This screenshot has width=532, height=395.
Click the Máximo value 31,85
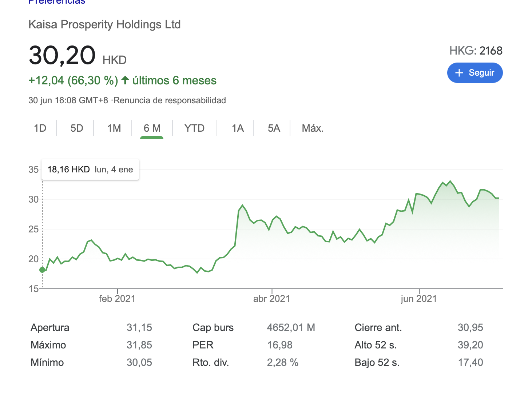[139, 345]
